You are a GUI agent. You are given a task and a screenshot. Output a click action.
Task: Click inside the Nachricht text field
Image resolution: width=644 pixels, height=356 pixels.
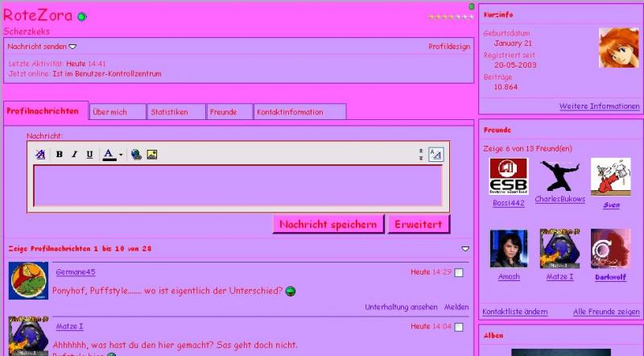click(x=237, y=185)
